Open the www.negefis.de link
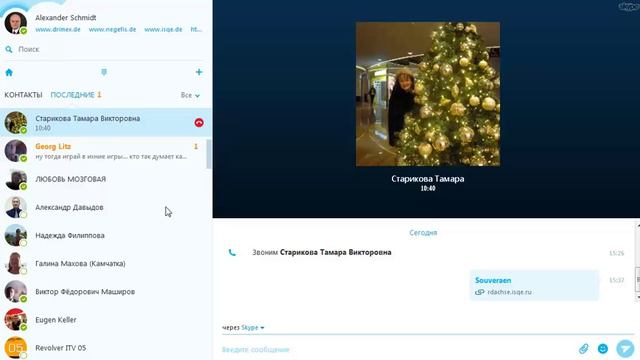 click(112, 29)
